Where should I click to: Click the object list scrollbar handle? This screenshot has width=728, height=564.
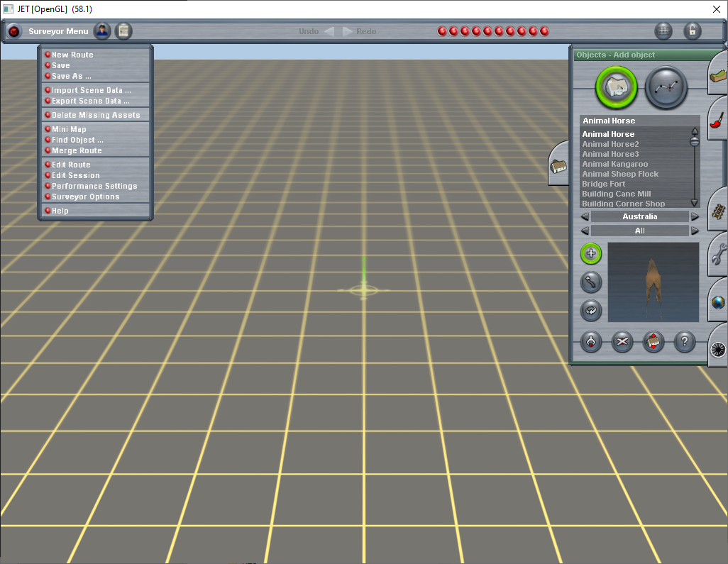pos(695,142)
